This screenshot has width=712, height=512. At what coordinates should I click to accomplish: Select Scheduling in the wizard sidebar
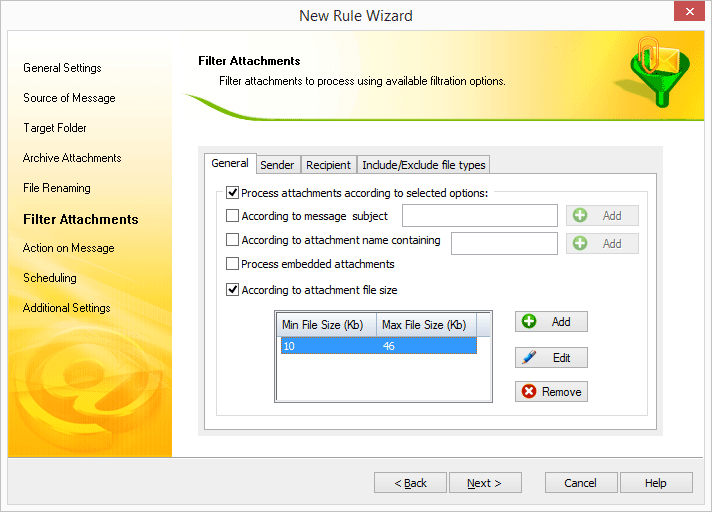50,278
